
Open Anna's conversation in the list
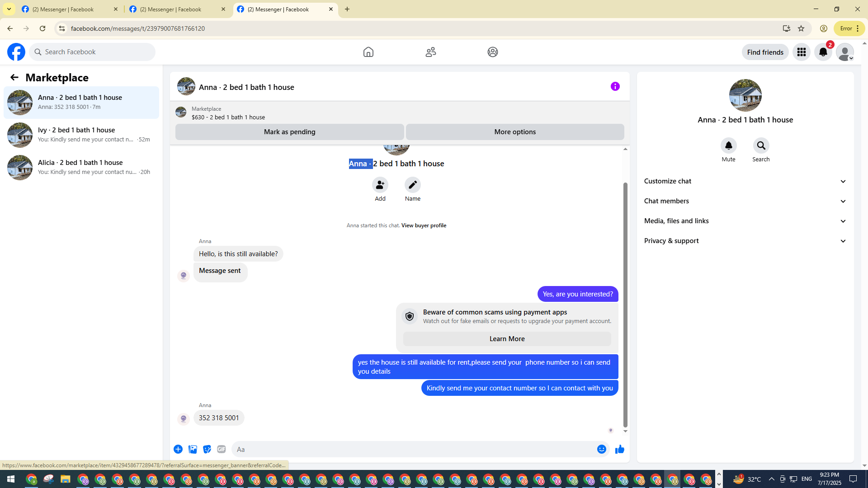coord(81,103)
